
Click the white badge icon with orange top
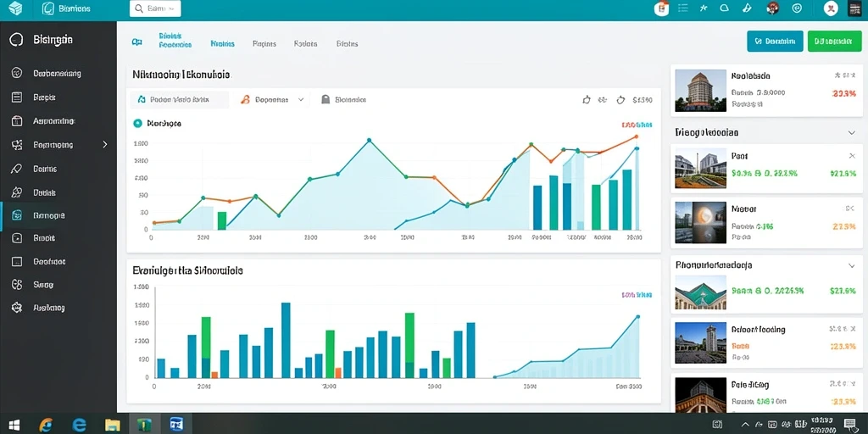point(661,8)
